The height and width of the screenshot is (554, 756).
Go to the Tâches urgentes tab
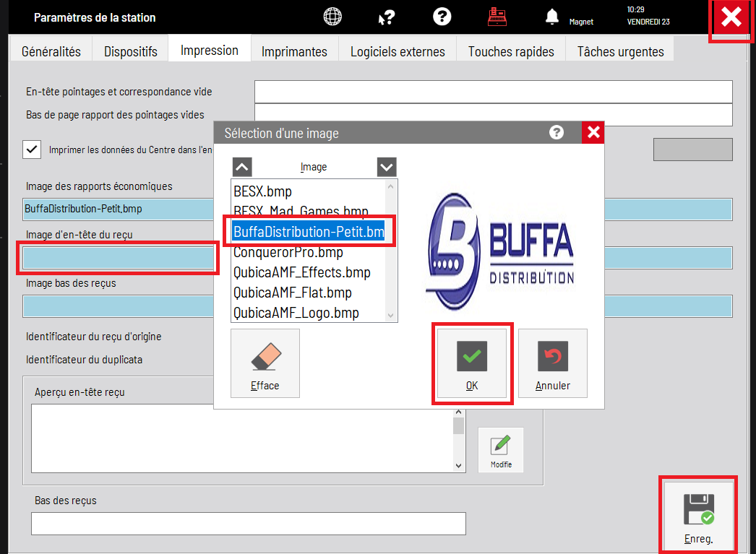click(621, 51)
